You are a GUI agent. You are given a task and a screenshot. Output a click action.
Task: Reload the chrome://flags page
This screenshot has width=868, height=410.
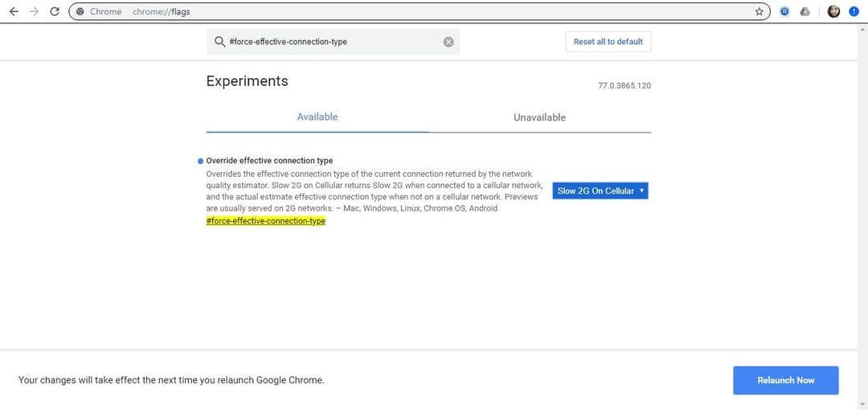55,11
